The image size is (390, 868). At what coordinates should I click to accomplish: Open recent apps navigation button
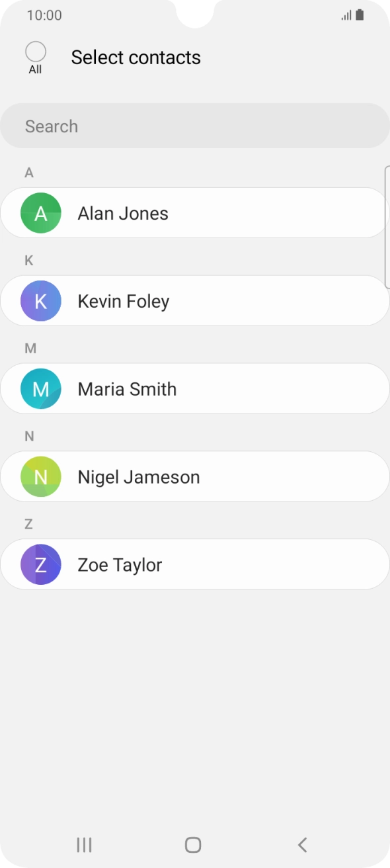click(84, 844)
